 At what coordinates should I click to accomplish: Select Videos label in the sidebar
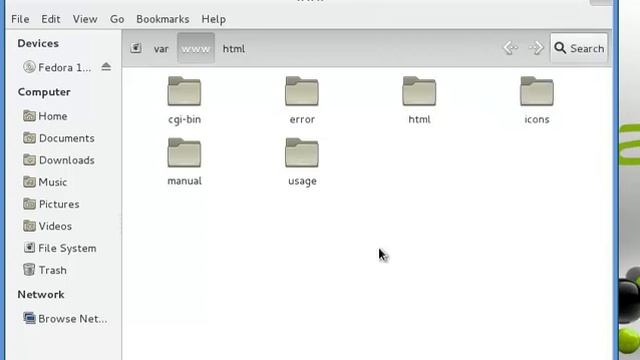tap(55, 226)
